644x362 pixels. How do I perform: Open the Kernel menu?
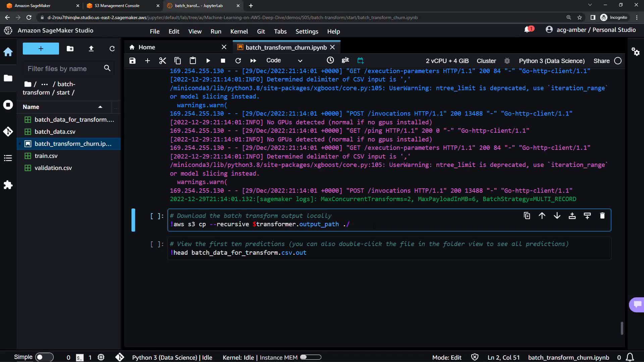(x=239, y=31)
